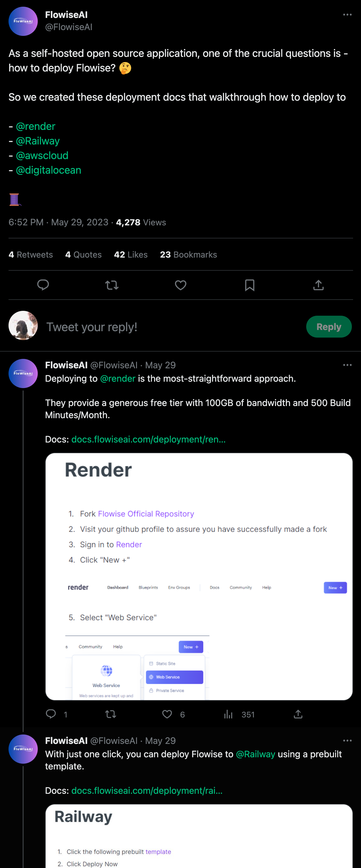This screenshot has height=868, width=361.
Task: Open more options on the Railway reply
Action: [x=347, y=740]
